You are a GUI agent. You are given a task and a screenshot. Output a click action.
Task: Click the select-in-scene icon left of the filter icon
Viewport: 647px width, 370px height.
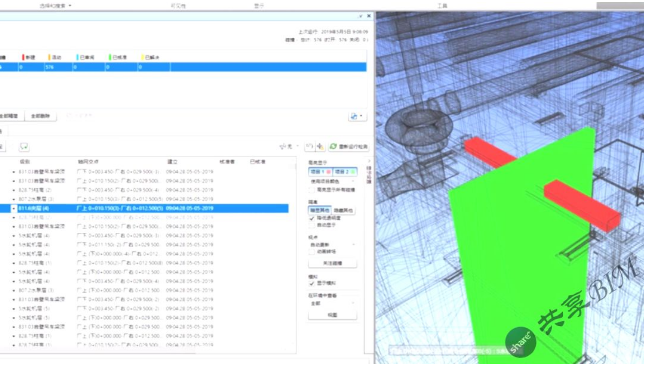point(309,146)
